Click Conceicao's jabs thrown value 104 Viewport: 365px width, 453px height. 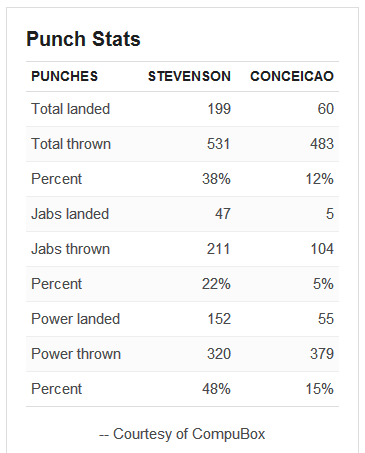click(x=322, y=249)
